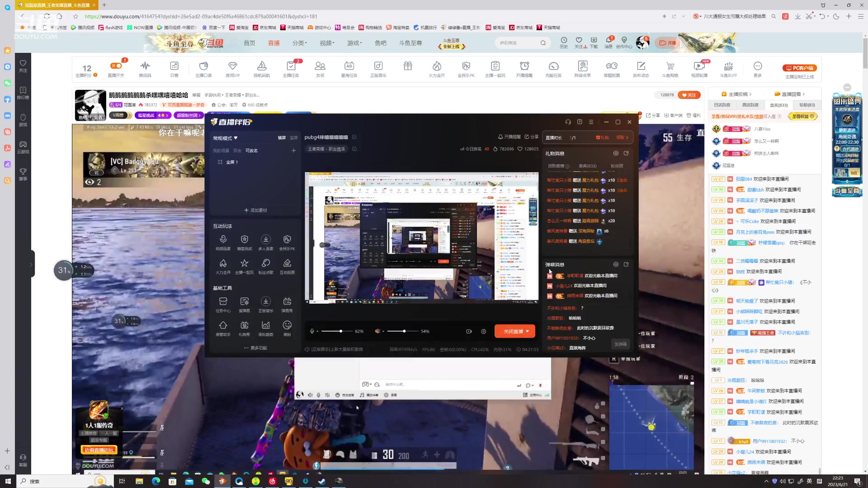Select 贵宾(833) tab in 礼物消息
868x488 pixels.
pos(587,166)
